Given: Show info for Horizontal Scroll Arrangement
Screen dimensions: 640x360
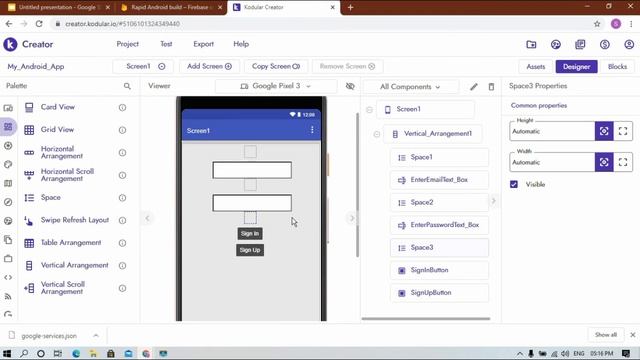Looking at the screenshot, I should [x=122, y=175].
